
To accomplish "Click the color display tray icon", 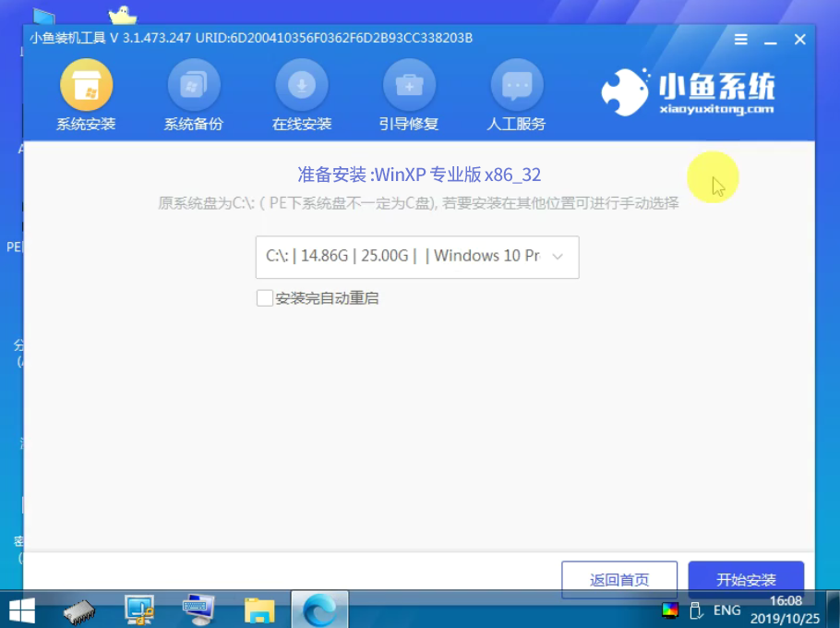I will (x=671, y=610).
